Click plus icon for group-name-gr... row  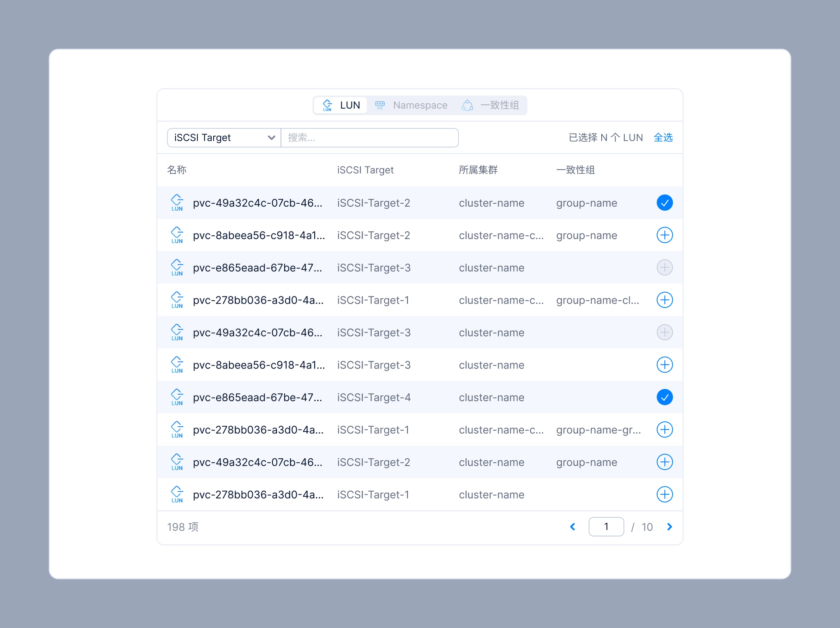point(664,430)
